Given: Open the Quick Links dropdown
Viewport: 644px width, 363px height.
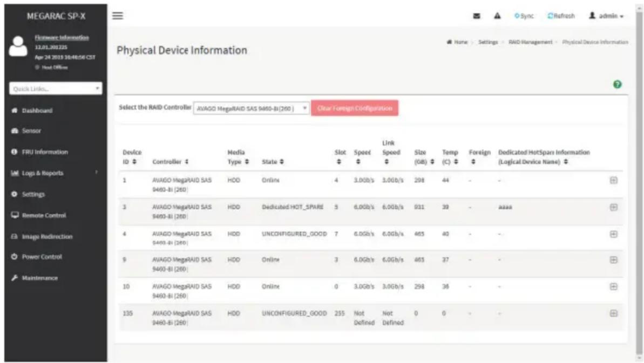Looking at the screenshot, I should [x=56, y=88].
